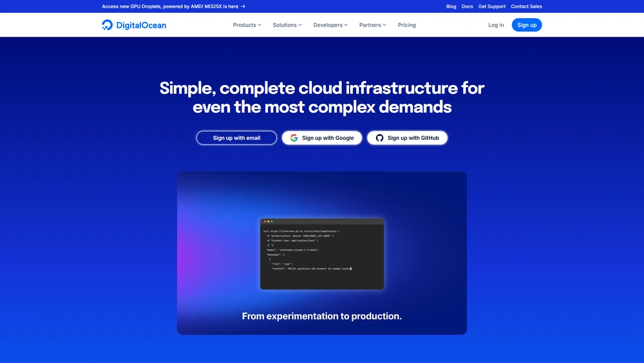
Task: Open the GPU Droplets announcement banner text
Action: (170, 6)
